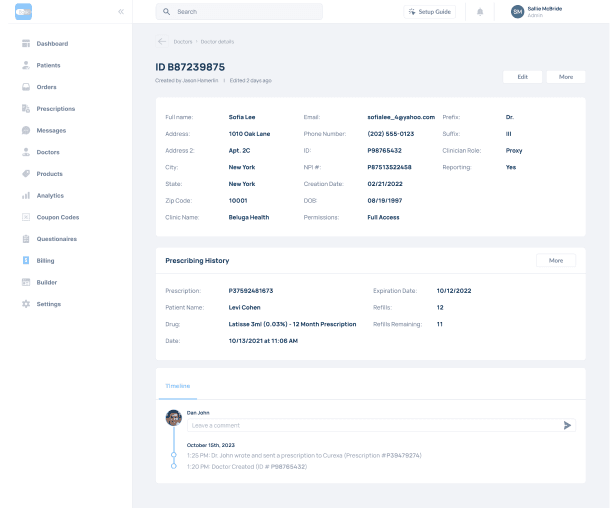
Task: Click the Messages chat bubble icon
Action: point(25,130)
